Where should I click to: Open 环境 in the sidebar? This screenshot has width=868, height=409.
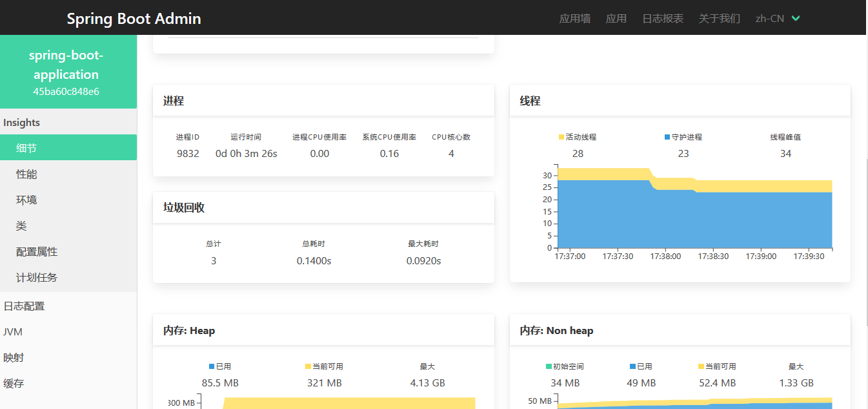(x=68, y=200)
